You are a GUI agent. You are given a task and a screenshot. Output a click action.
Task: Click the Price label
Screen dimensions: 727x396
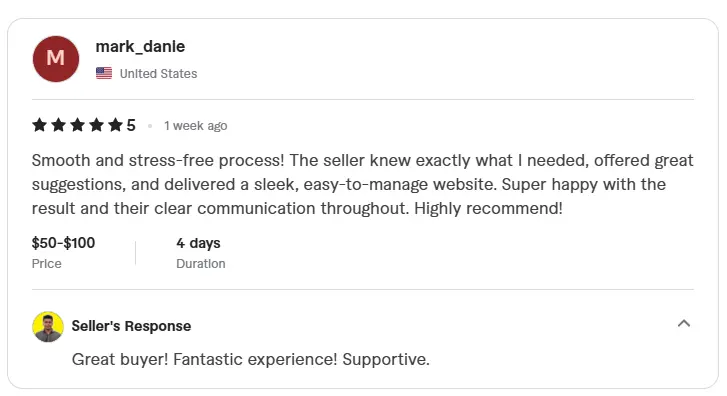[x=46, y=263]
